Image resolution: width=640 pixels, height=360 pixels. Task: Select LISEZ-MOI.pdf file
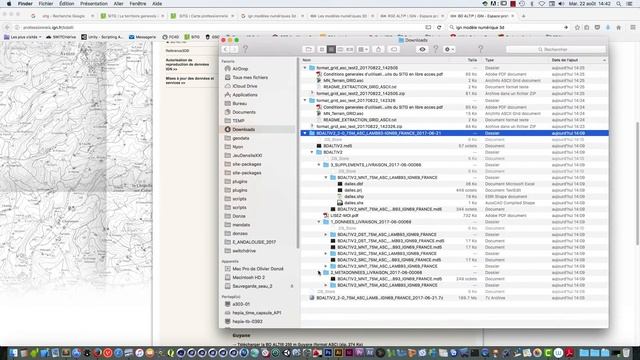pos(344,216)
